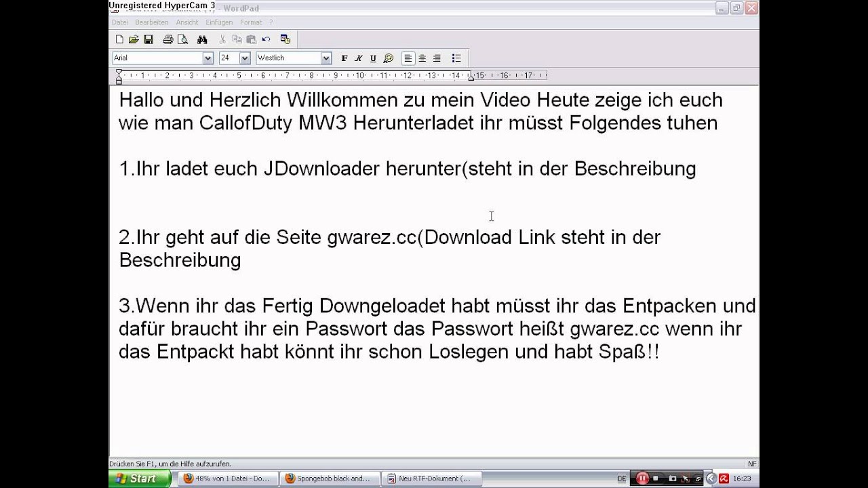Stop the HyperCam recording
868x488 pixels.
pyautogui.click(x=656, y=479)
